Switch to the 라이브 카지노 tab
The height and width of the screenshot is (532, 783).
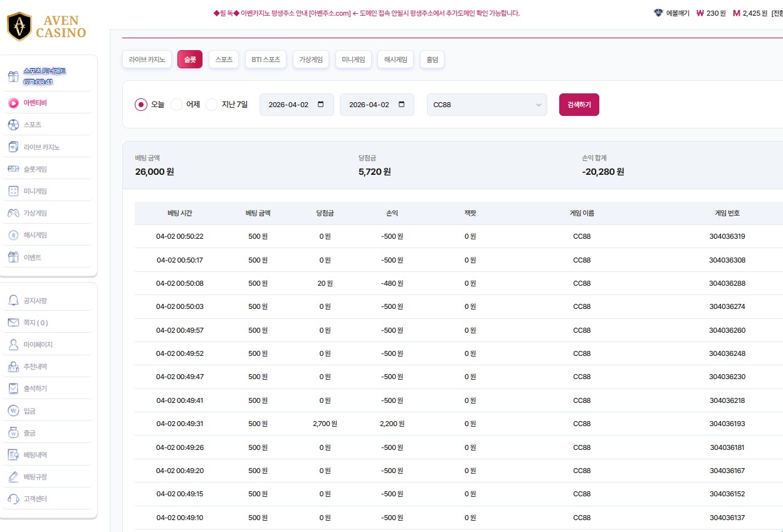coord(147,60)
